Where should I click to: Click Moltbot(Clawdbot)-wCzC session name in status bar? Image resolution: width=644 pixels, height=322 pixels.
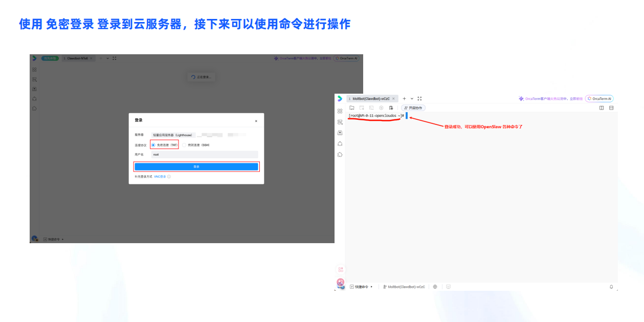tap(404, 287)
